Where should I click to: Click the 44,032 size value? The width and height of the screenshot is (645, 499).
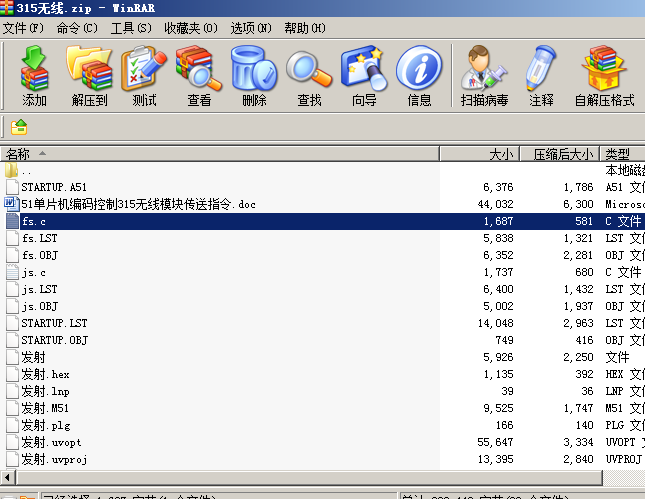[x=495, y=204]
